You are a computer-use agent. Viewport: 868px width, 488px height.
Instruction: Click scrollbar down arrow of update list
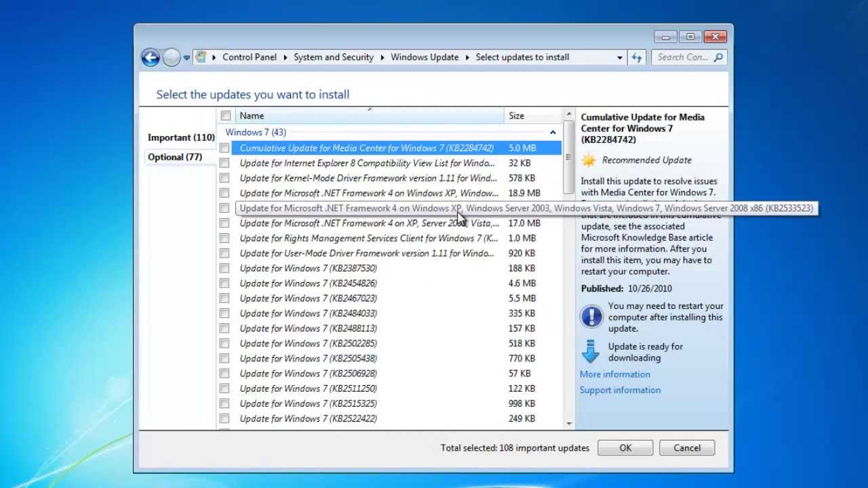(x=568, y=424)
